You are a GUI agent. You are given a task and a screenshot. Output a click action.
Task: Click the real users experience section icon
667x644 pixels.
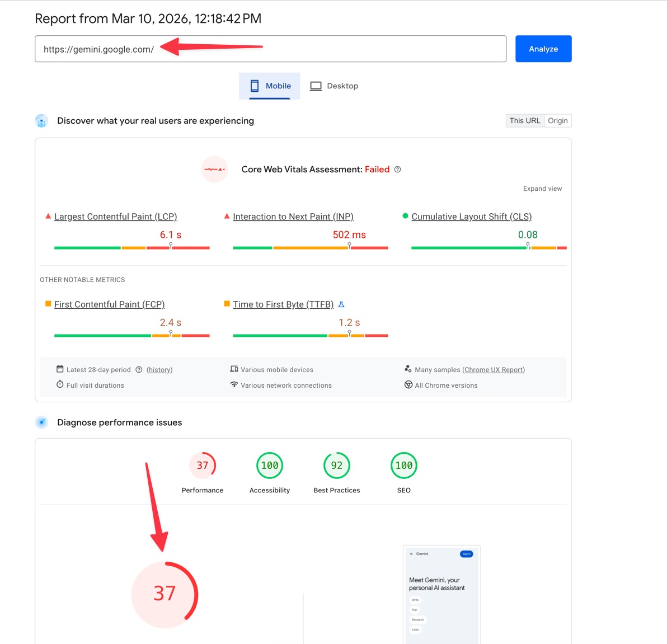[41, 121]
